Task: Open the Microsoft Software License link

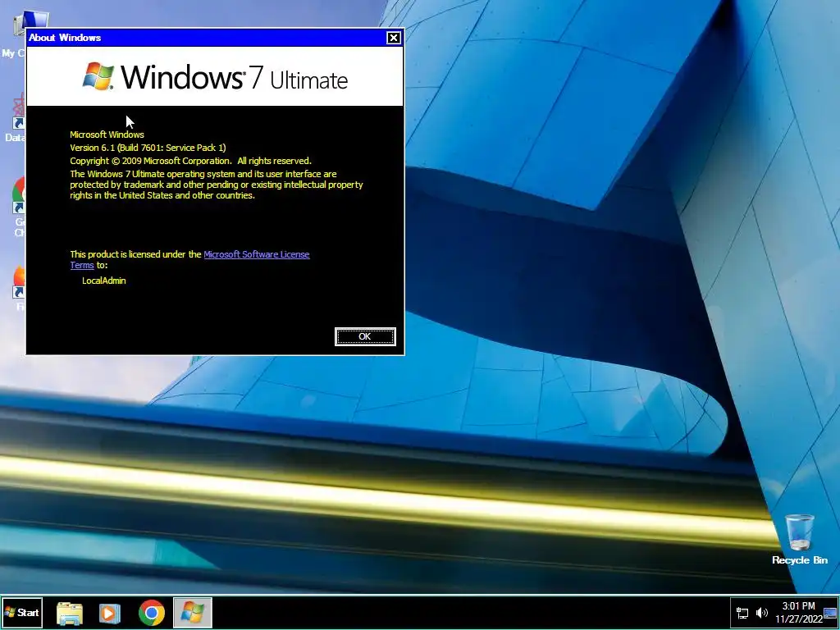Action: pos(256,254)
